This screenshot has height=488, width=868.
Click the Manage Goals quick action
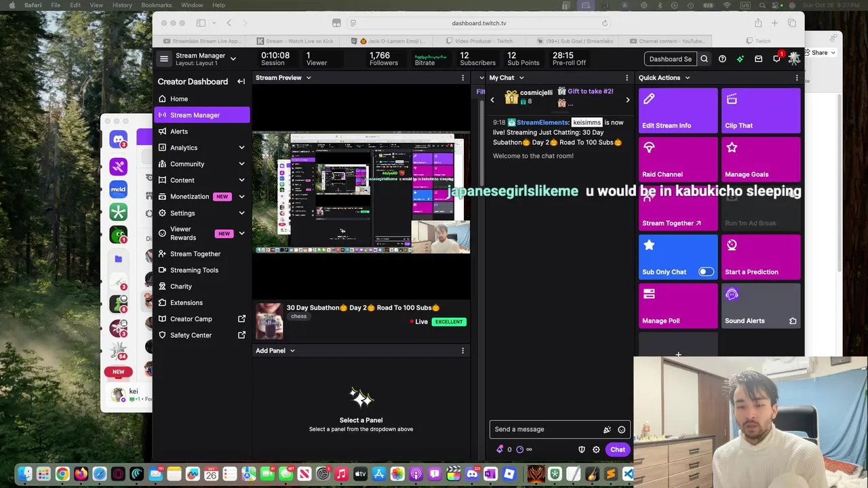point(761,159)
